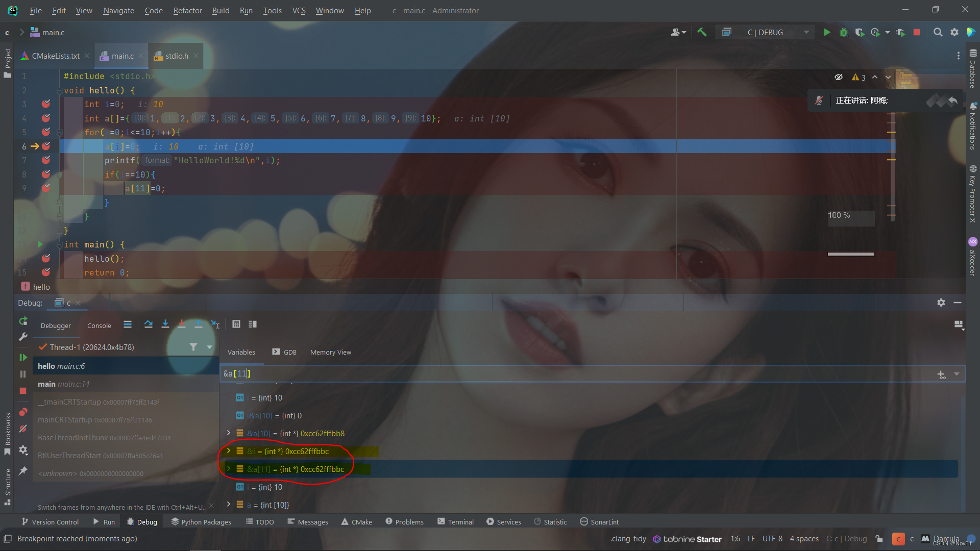The height and width of the screenshot is (551, 980).
Task: Open the Refactor menu
Action: click(x=187, y=10)
